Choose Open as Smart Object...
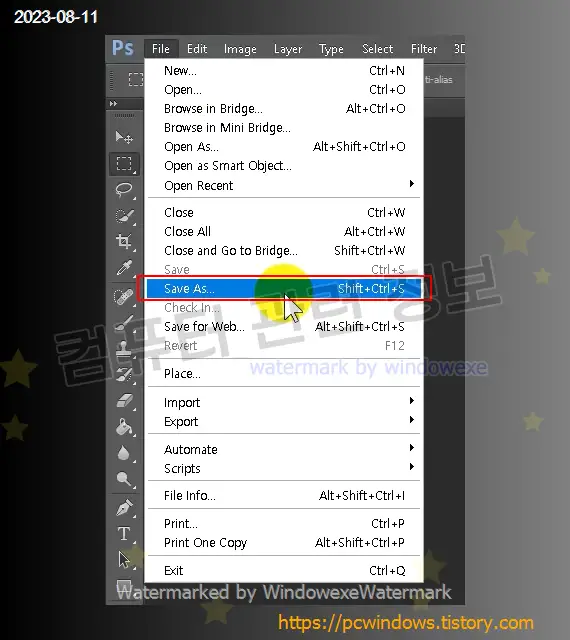 click(x=284, y=166)
